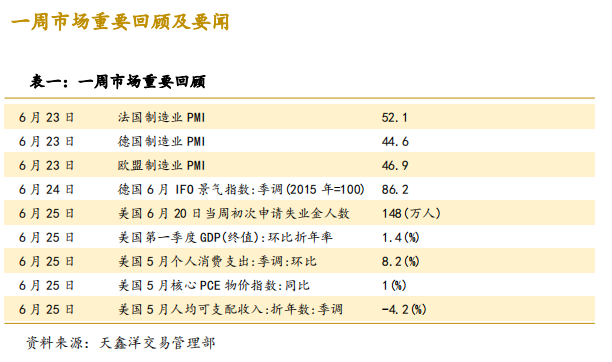Select the value 46.9
This screenshot has height=362, width=612.
[x=395, y=165]
